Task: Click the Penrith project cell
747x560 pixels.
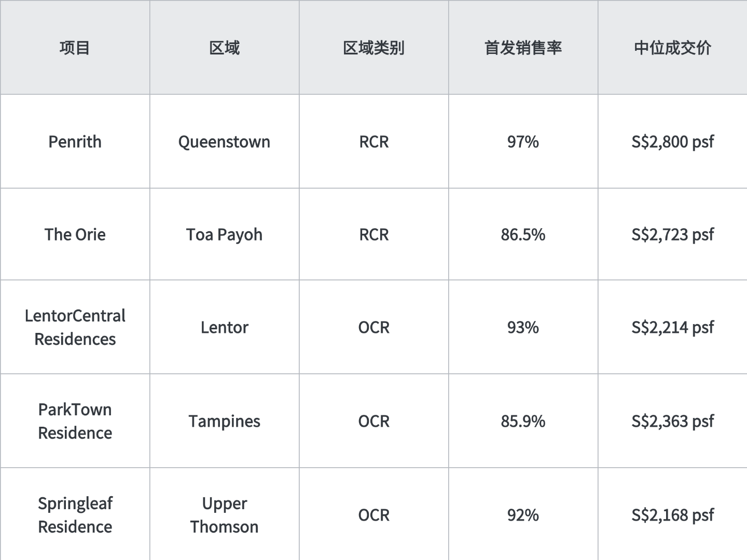Action: click(x=75, y=142)
